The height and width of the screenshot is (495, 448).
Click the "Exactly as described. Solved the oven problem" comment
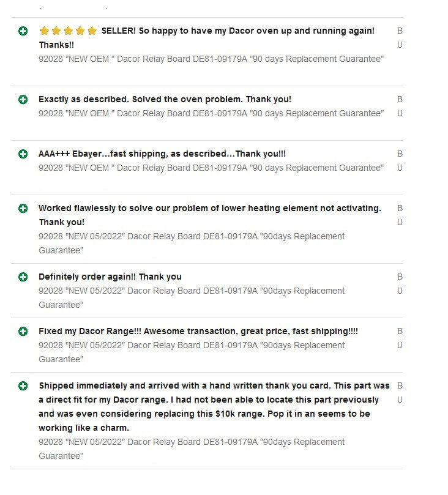(x=165, y=99)
